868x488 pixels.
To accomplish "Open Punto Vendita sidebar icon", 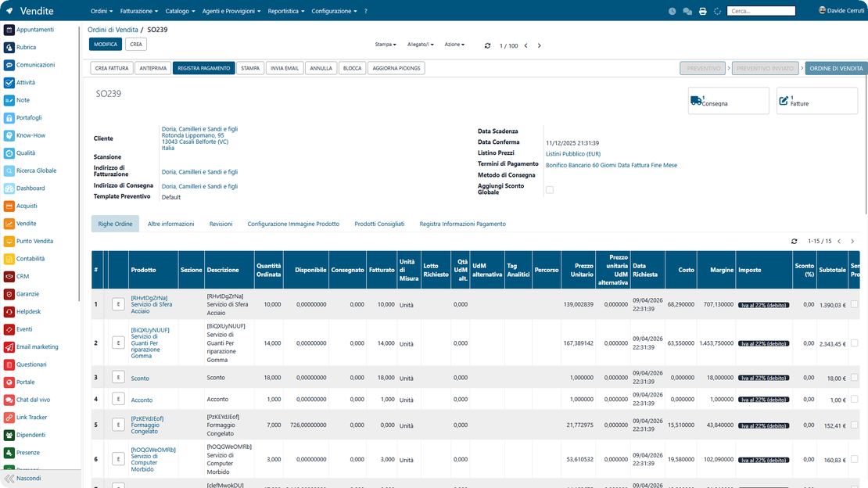I will 9,242.
